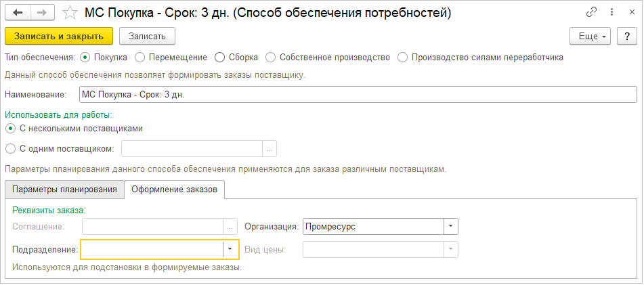Add form to favorites with star icon
This screenshot has height=285, width=644.
[x=69, y=13]
